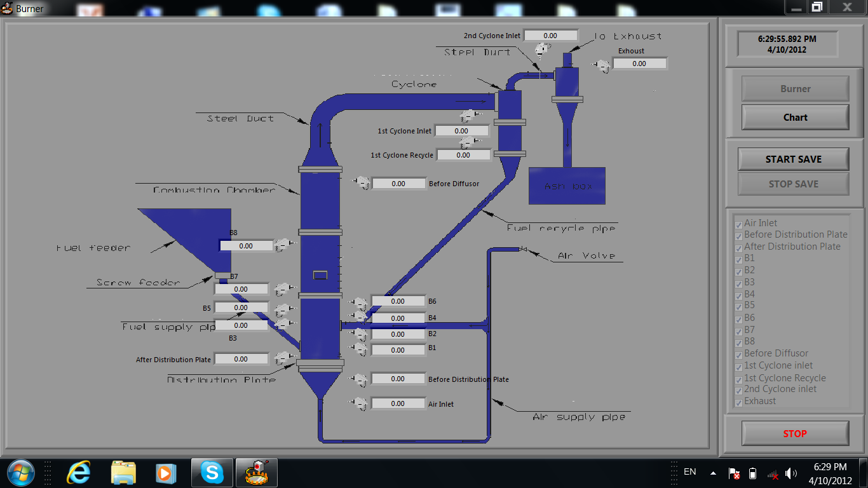This screenshot has height=488, width=868.
Task: Show hidden icons in the system tray
Action: pyautogui.click(x=713, y=473)
